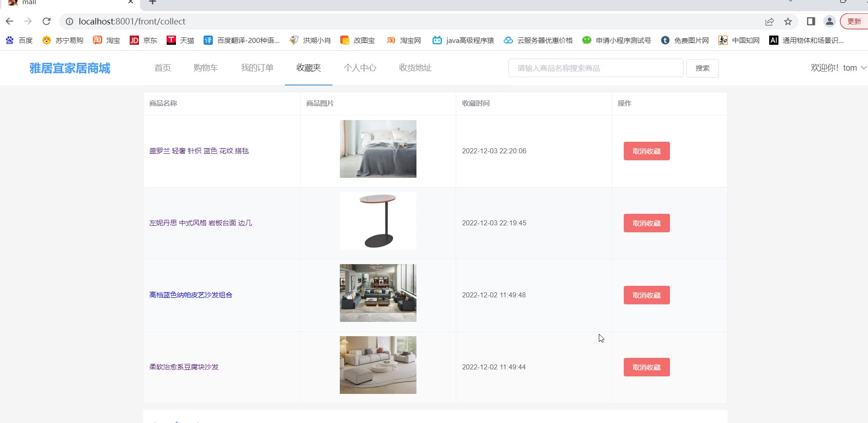Image resolution: width=868 pixels, height=423 pixels.
Task: Click the 更新 browser update button
Action: [854, 21]
